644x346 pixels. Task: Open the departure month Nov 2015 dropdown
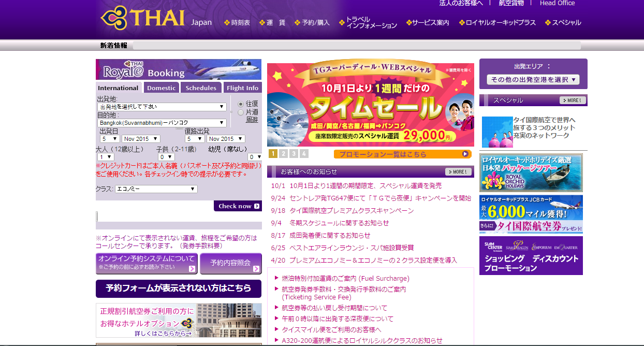(x=141, y=139)
